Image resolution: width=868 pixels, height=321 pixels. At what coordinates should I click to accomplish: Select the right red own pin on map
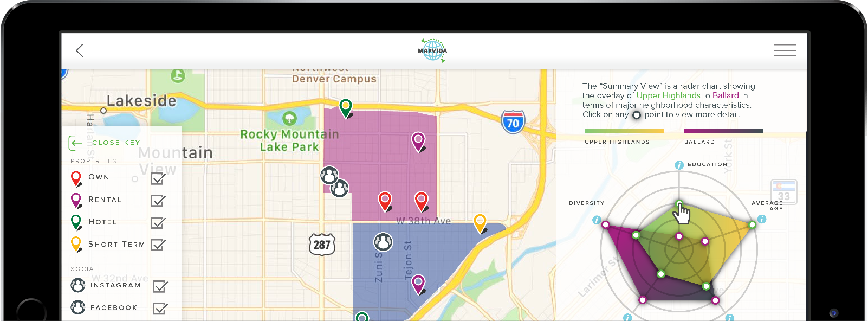tap(421, 201)
